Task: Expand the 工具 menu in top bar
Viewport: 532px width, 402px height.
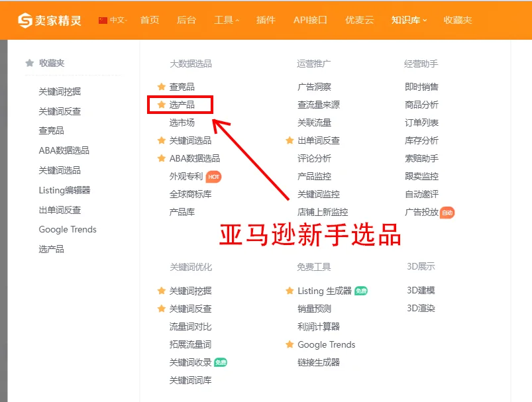Action: point(227,21)
